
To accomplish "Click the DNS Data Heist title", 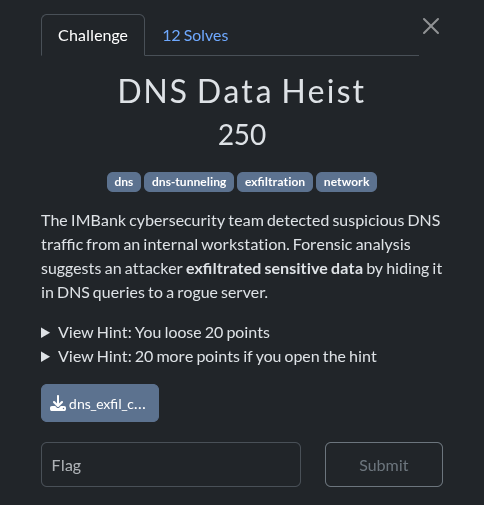I will 242,91.
